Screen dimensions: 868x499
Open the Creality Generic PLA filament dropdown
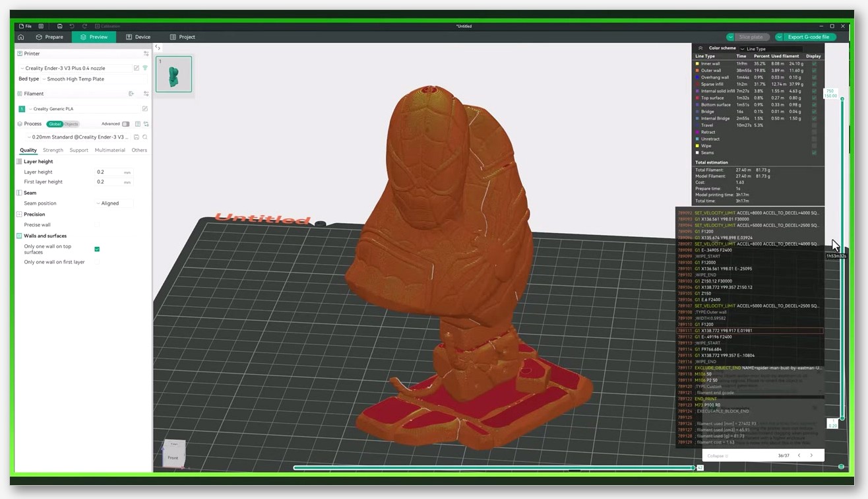[83, 109]
